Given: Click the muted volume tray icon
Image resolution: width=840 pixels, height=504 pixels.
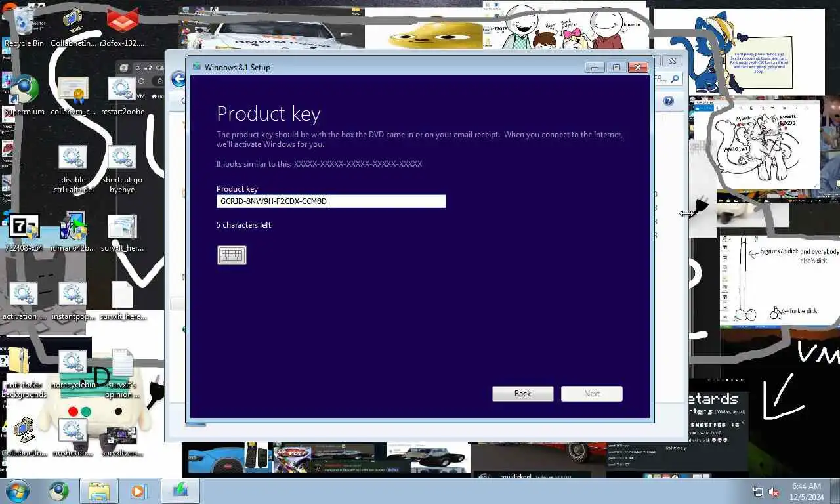Looking at the screenshot, I should [774, 492].
